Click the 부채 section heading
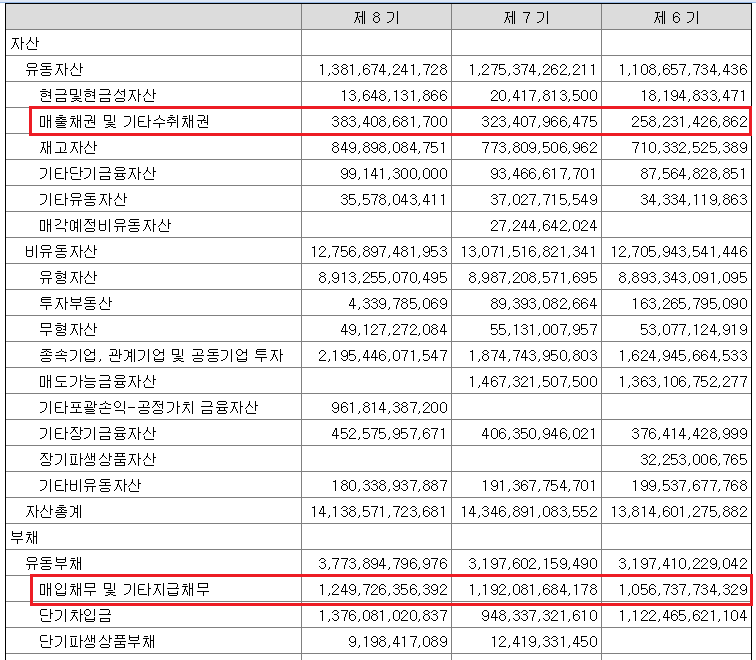 (x=24, y=538)
